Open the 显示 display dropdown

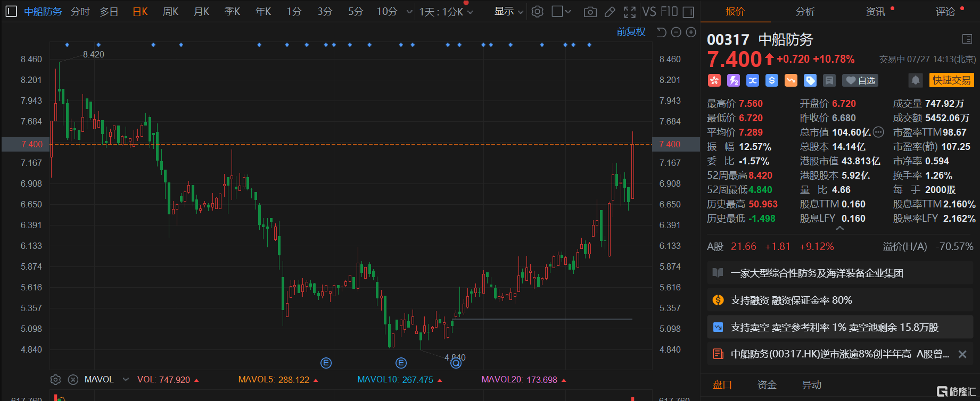pos(508,11)
